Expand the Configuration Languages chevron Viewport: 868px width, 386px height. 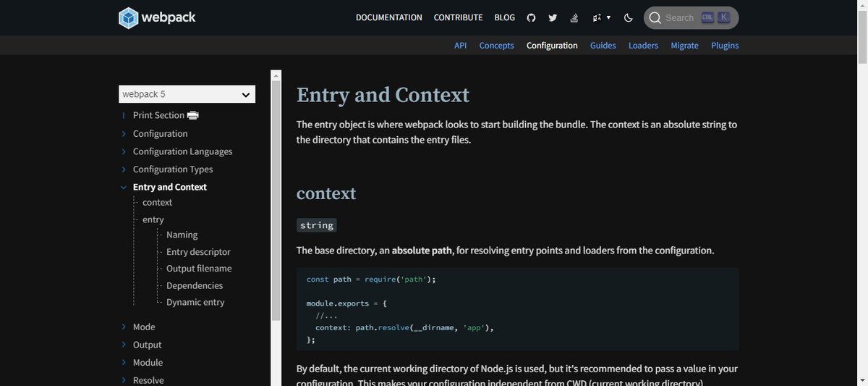point(124,151)
